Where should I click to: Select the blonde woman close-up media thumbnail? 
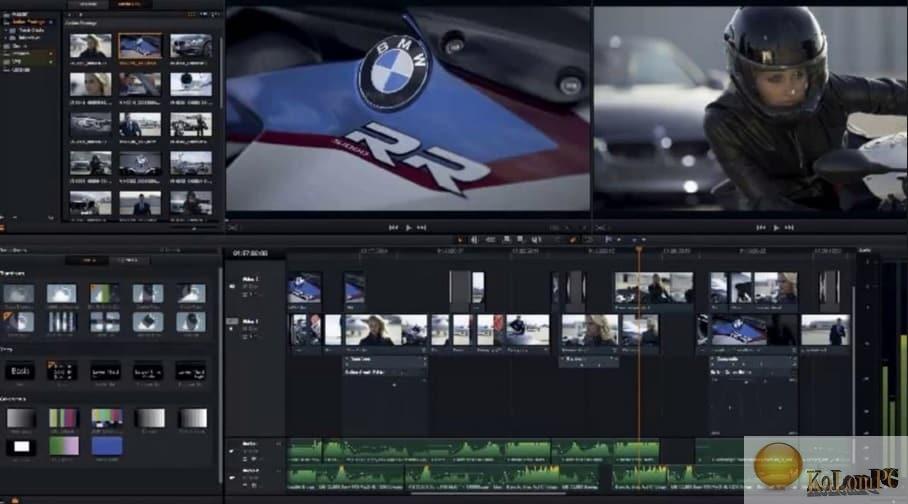tap(90, 84)
